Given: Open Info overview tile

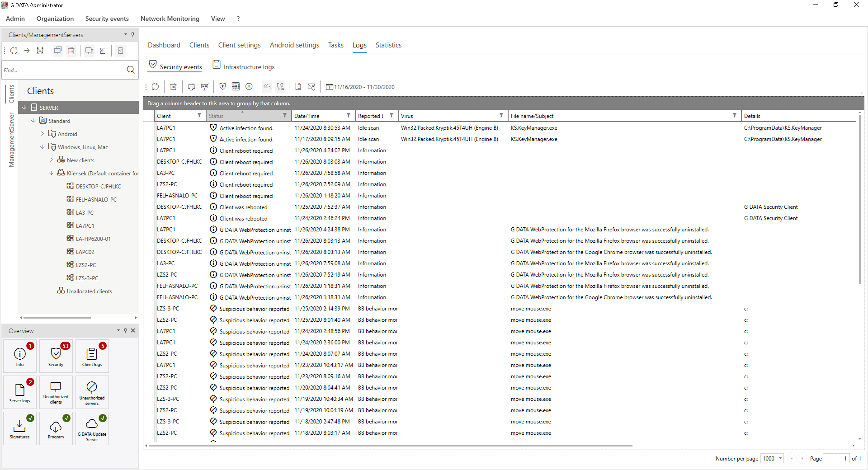Looking at the screenshot, I should coord(20,356).
